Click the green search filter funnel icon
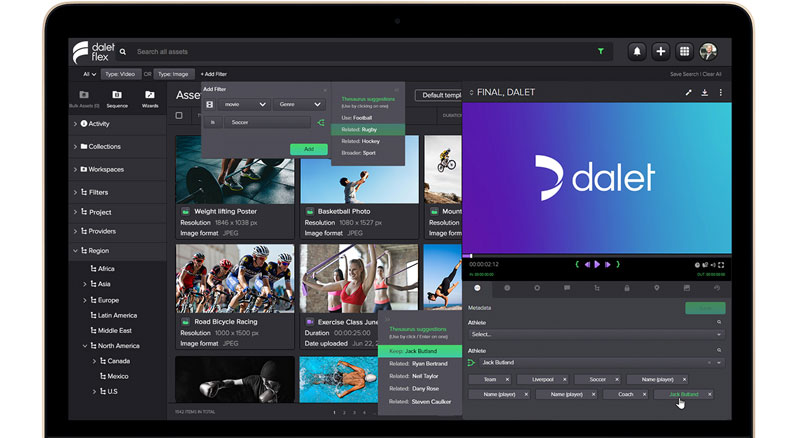Image resolution: width=800 pixels, height=438 pixels. [601, 51]
